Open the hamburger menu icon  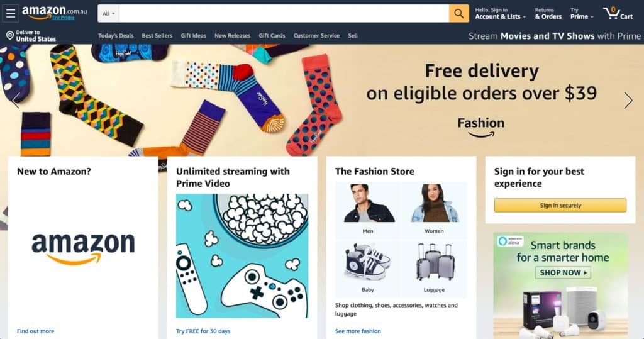click(x=11, y=14)
